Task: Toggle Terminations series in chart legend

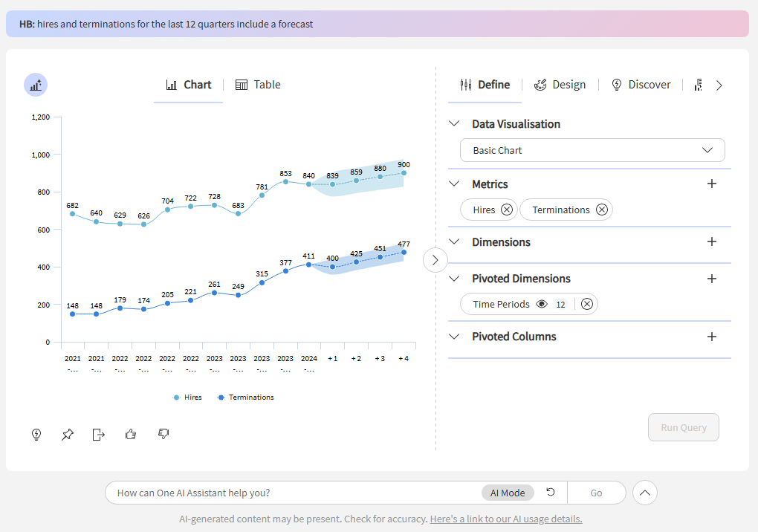Action: point(246,398)
